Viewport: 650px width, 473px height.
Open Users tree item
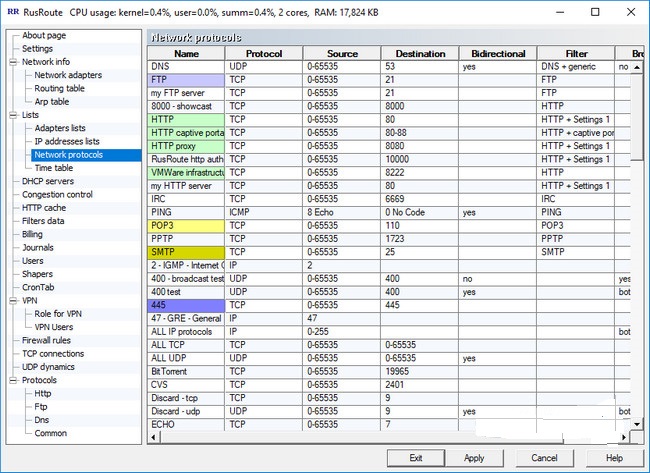coord(32,261)
